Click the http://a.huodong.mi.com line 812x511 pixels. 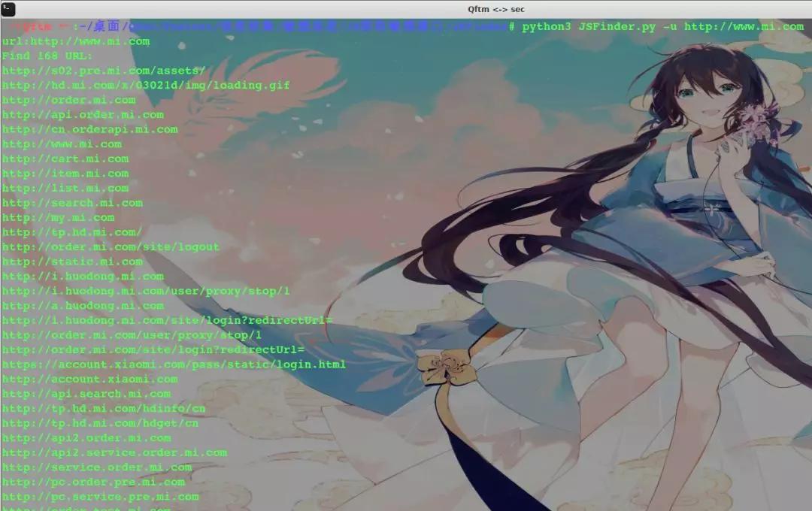coord(83,305)
